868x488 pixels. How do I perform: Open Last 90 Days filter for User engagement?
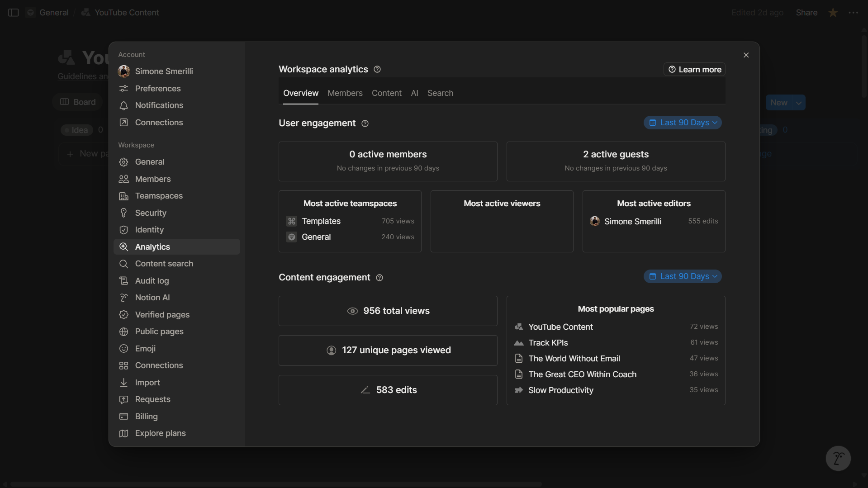(682, 122)
